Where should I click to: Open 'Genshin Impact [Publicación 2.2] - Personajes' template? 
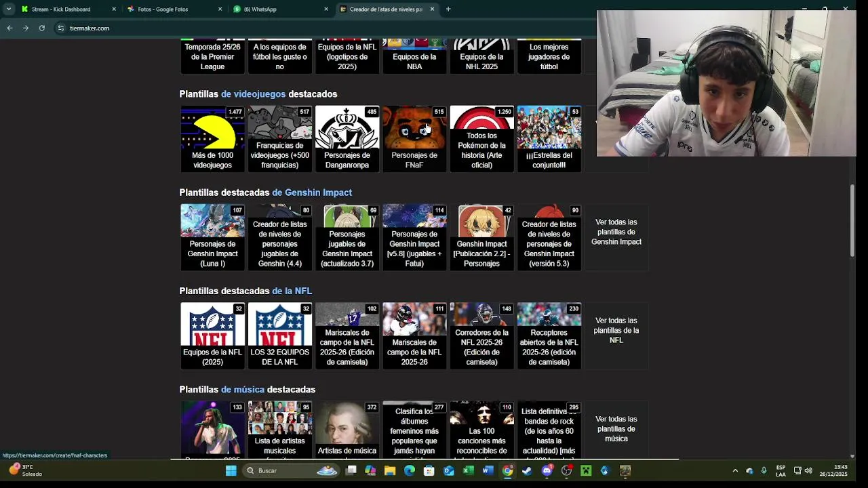click(481, 237)
